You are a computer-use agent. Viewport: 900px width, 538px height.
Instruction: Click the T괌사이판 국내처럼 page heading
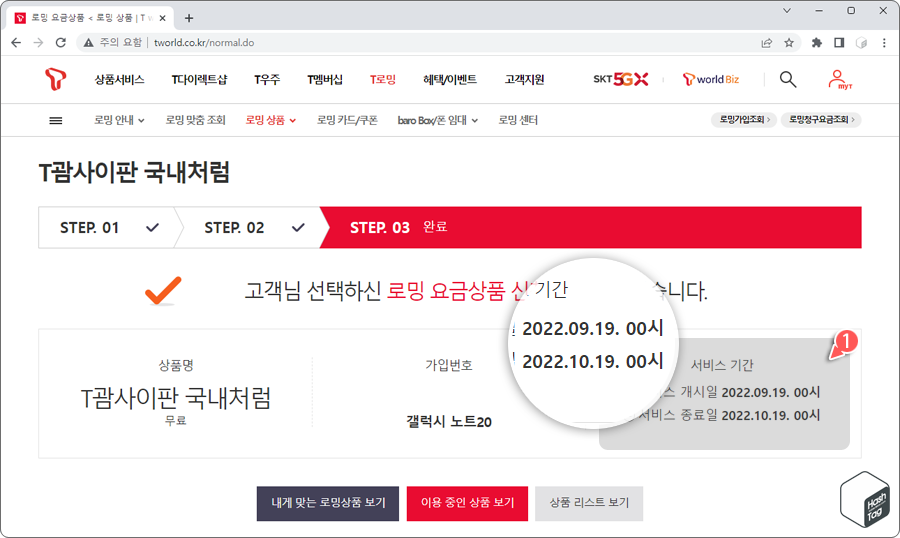[x=134, y=172]
